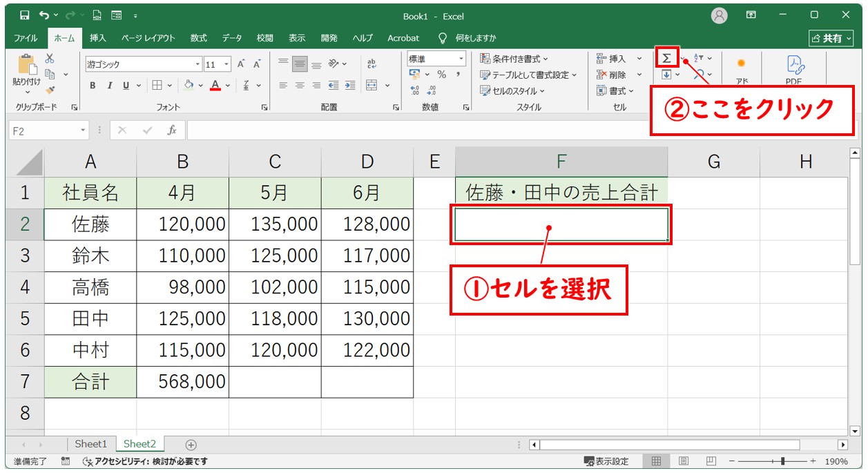The height and width of the screenshot is (473, 868).
Task: Click 表示設定 in status bar
Action: [606, 461]
